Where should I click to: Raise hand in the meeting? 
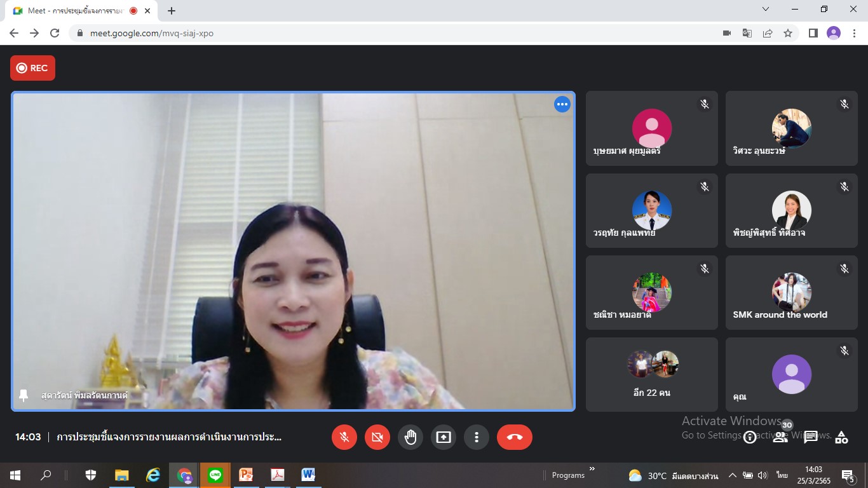(410, 437)
